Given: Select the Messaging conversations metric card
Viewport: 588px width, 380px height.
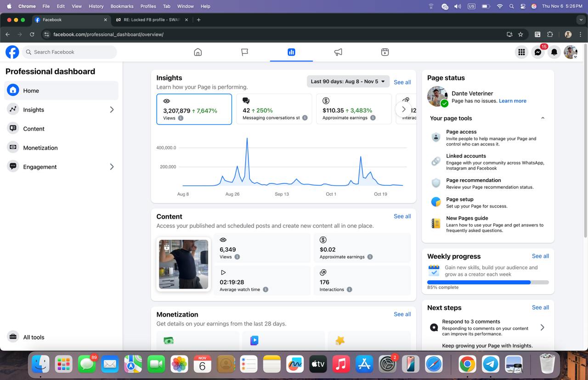Looking at the screenshot, I should point(274,109).
